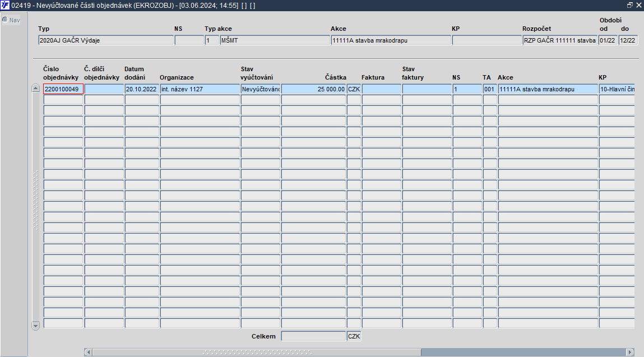Click the header Akce field 11111A stavba mrakodrapu
Screen dimensions: 644x357
pyautogui.click(x=391, y=40)
